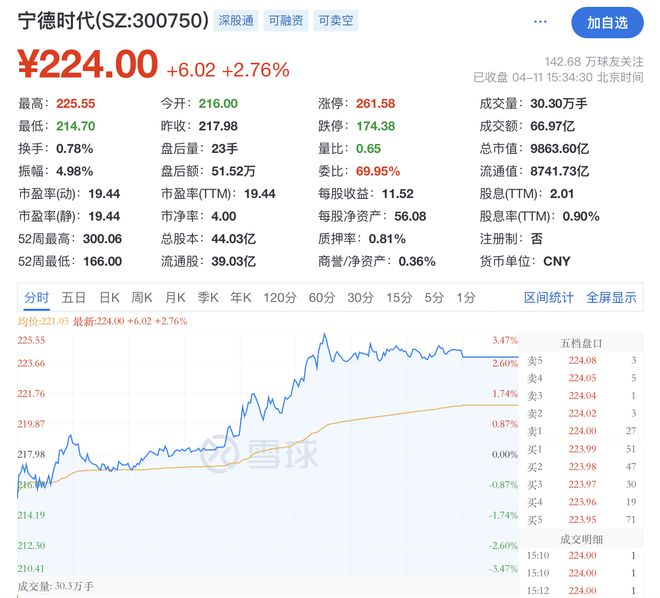Image resolution: width=660 pixels, height=598 pixels.
Task: Switch to the 年K chart tab
Action: [240, 298]
